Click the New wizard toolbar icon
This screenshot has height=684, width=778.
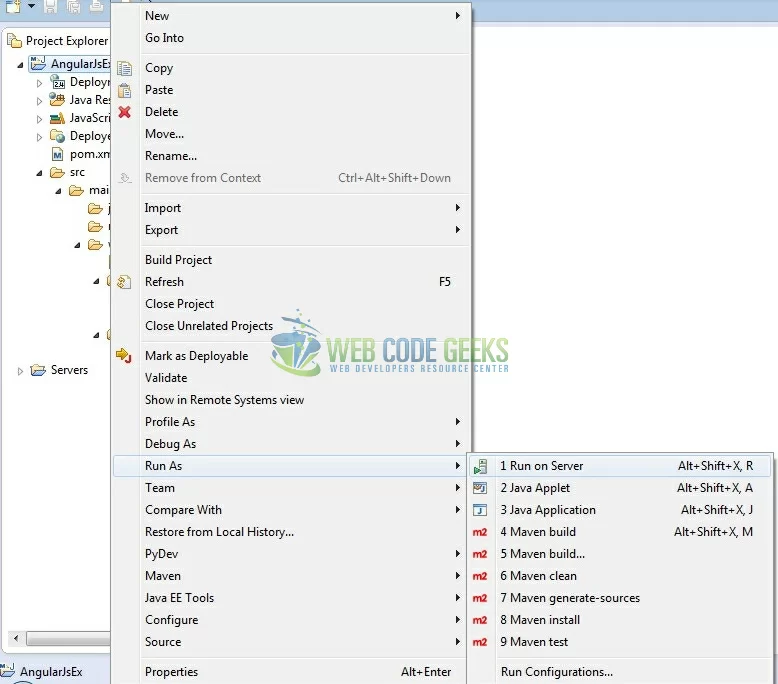pos(13,6)
